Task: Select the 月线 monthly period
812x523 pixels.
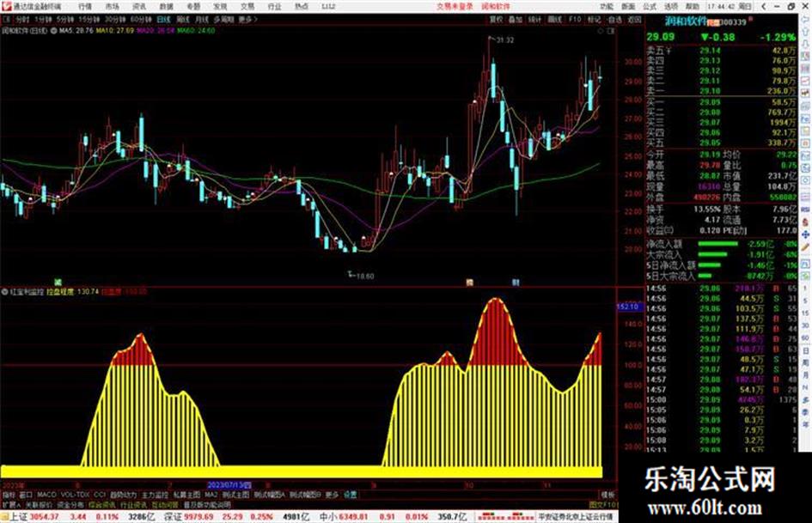Action: pos(201,19)
